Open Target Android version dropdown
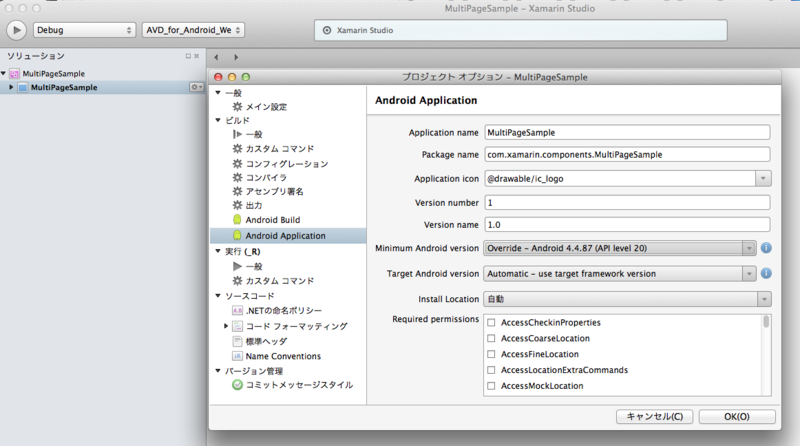800x446 pixels. (748, 274)
